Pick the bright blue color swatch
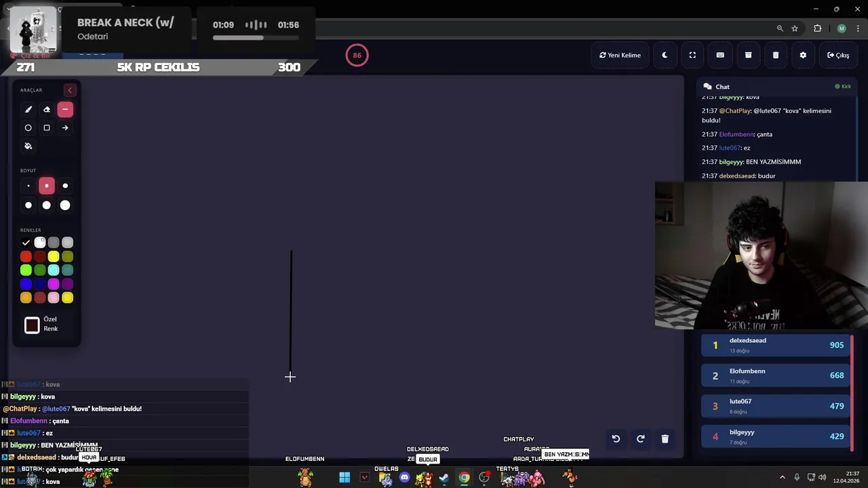This screenshot has width=868, height=488. [x=26, y=284]
